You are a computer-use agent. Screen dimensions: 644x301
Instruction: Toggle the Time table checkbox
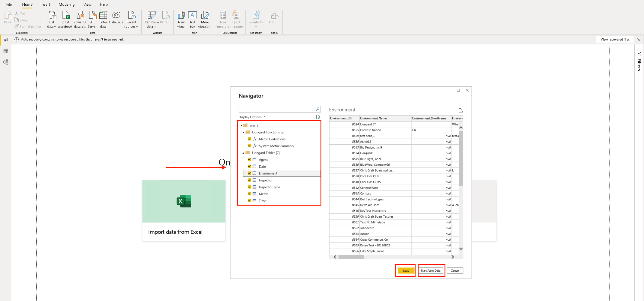(249, 201)
